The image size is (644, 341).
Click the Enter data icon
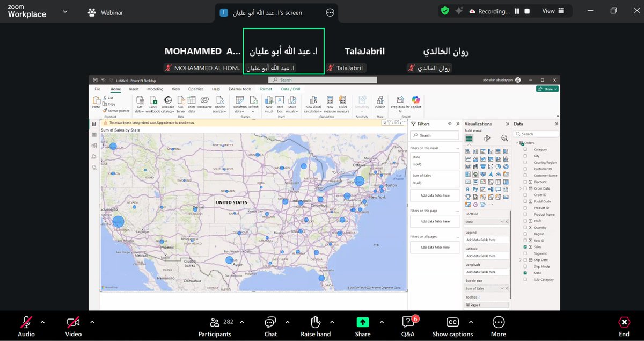click(x=192, y=100)
